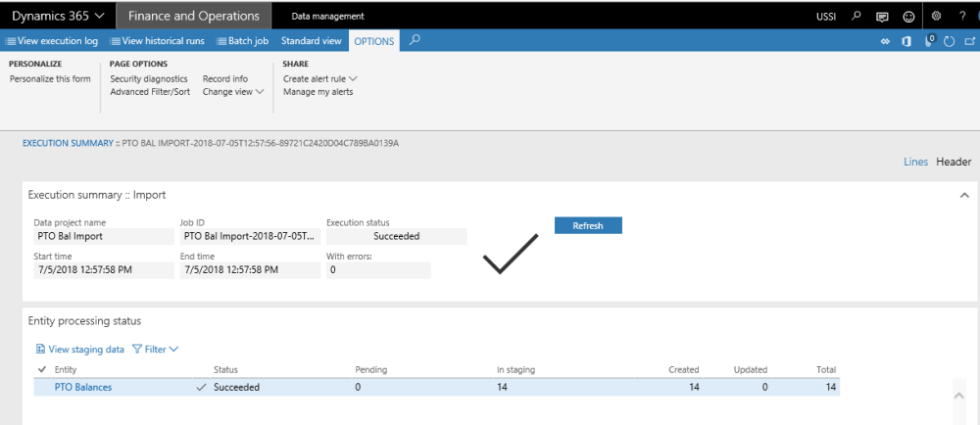Open in Microsoft Office icon
The width and height of the screenshot is (980, 425).
pyautogui.click(x=908, y=41)
